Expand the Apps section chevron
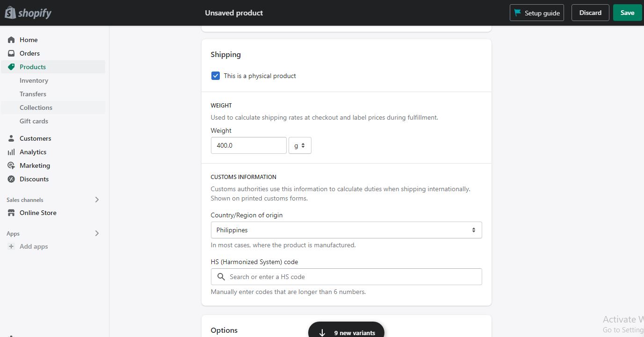This screenshot has width=644, height=337. pyautogui.click(x=97, y=233)
